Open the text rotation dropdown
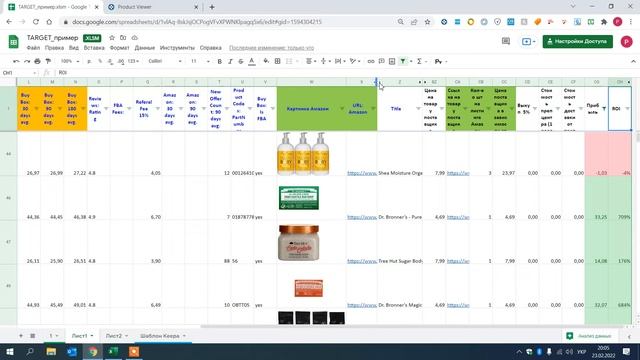Image resolution: width=640 pixels, height=360 pixels. pyautogui.click(x=355, y=61)
